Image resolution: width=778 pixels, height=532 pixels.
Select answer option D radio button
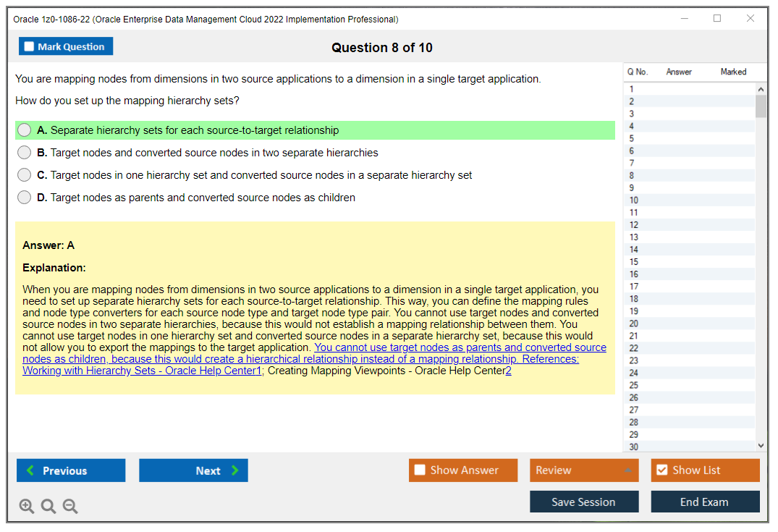click(x=25, y=198)
